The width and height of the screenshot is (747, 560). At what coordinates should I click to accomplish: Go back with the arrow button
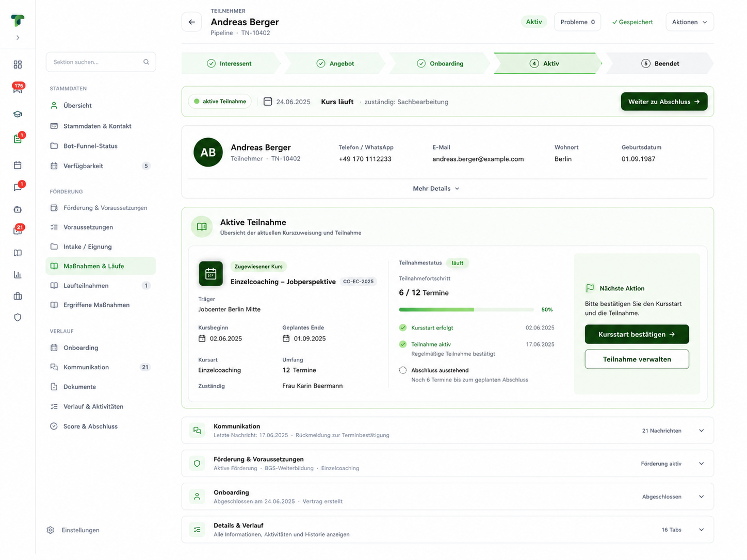191,22
